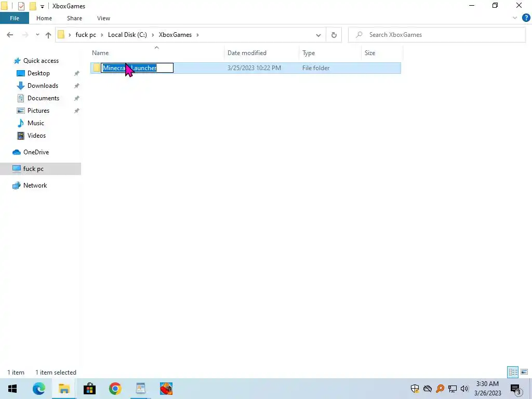Viewport: 532px width, 399px height.
Task: Open network settings tray icon
Action: point(453,389)
